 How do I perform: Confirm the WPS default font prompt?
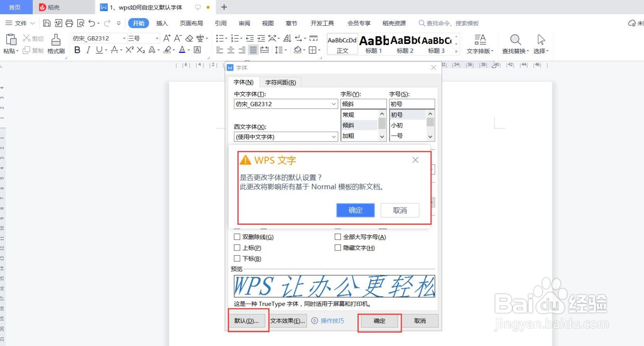pos(355,210)
